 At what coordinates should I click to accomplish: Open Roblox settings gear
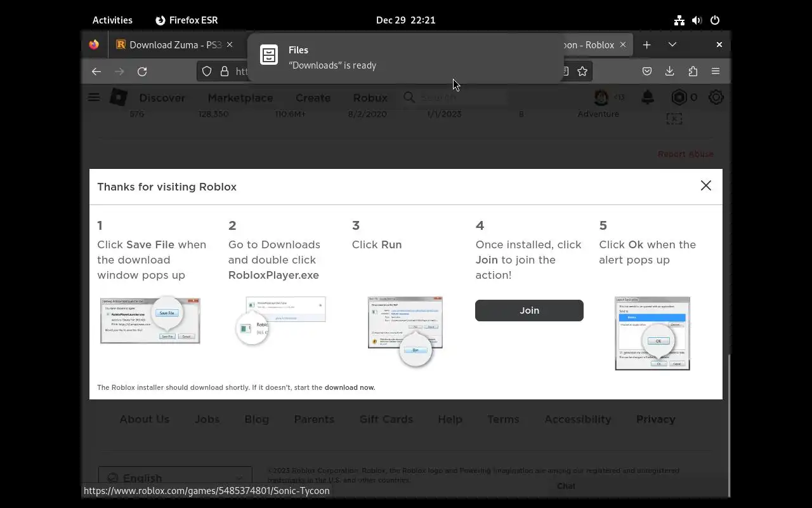click(x=716, y=97)
